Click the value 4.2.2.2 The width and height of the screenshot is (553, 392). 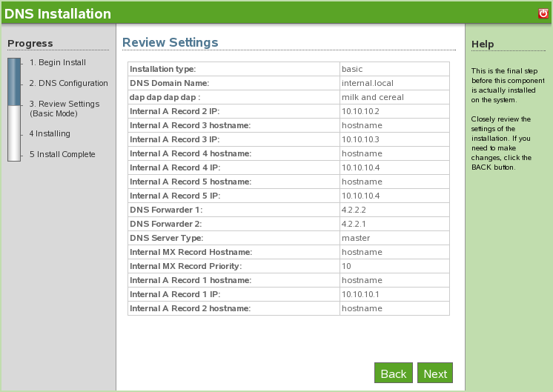tap(354, 210)
